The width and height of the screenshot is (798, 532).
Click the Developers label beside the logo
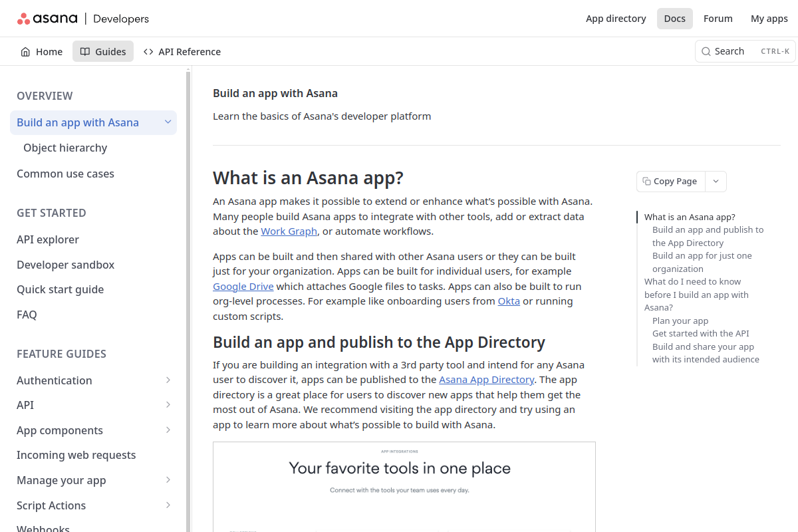click(x=121, y=19)
